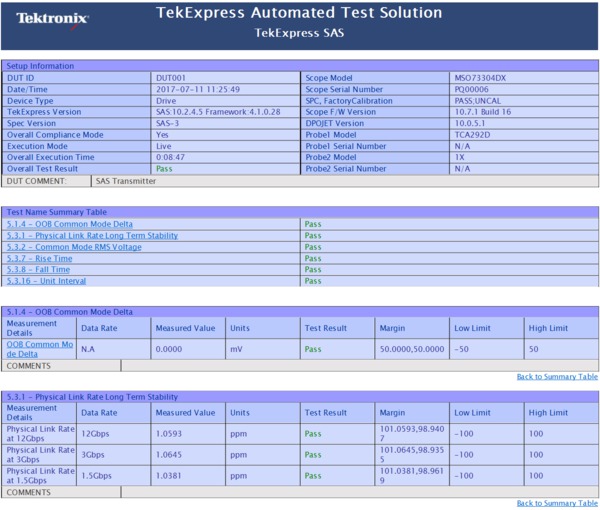Click the Test Name Summary Table header

(x=300, y=212)
